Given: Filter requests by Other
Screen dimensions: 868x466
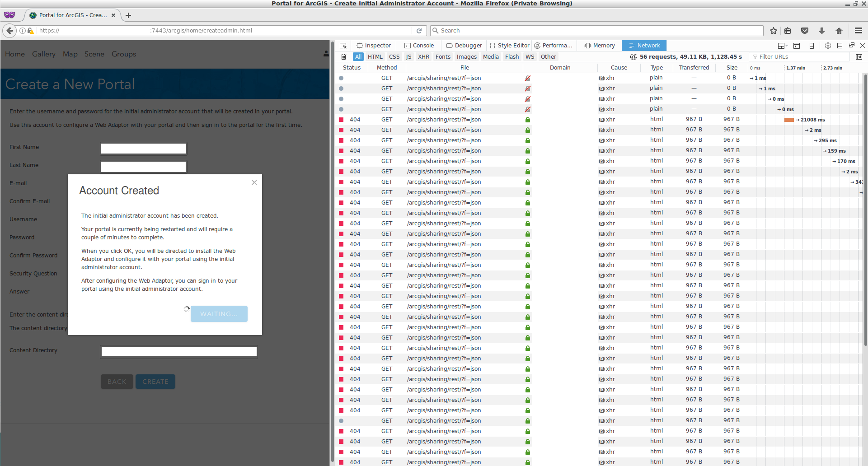Looking at the screenshot, I should tap(549, 57).
